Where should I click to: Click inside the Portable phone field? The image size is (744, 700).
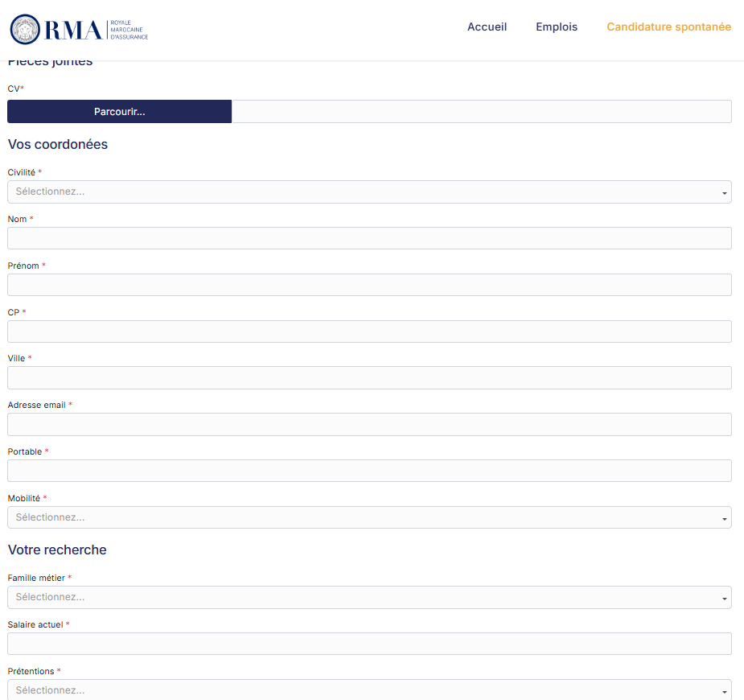coord(370,471)
